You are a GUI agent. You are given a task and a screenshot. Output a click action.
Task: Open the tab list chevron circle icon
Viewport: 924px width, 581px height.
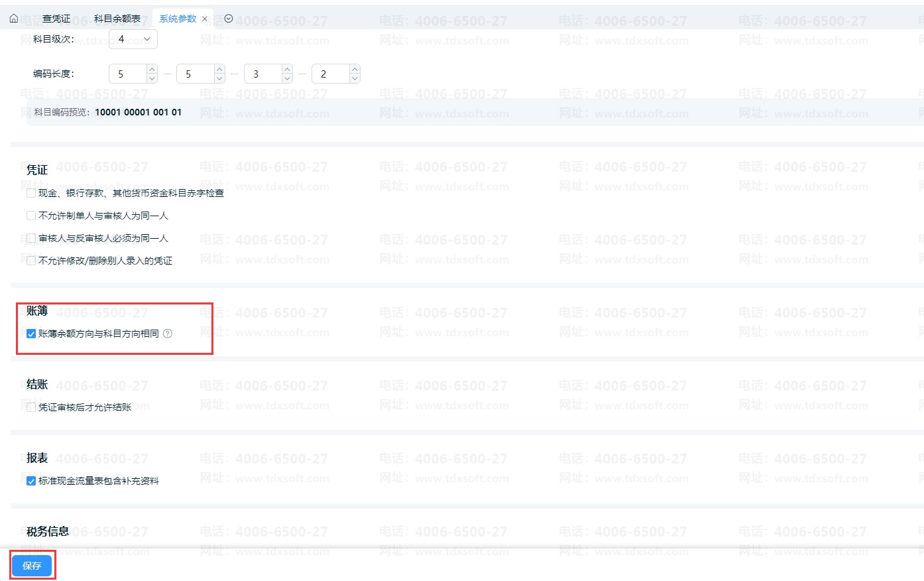pyautogui.click(x=229, y=19)
